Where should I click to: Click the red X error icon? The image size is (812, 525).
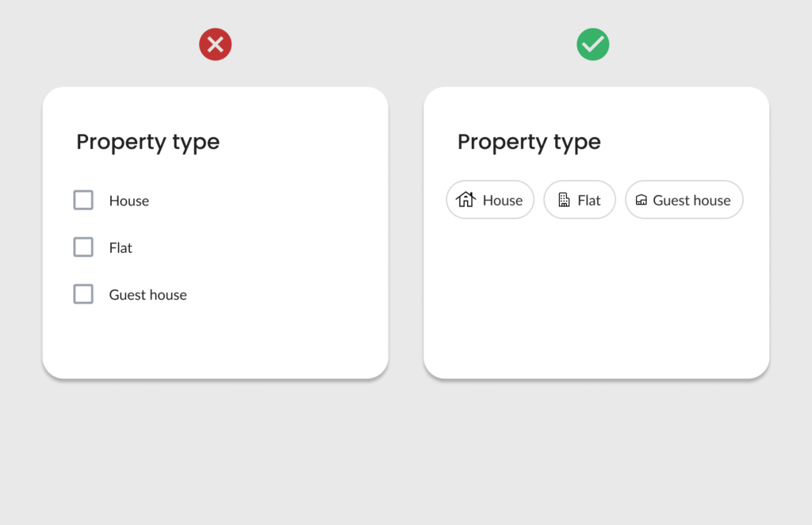coord(215,44)
